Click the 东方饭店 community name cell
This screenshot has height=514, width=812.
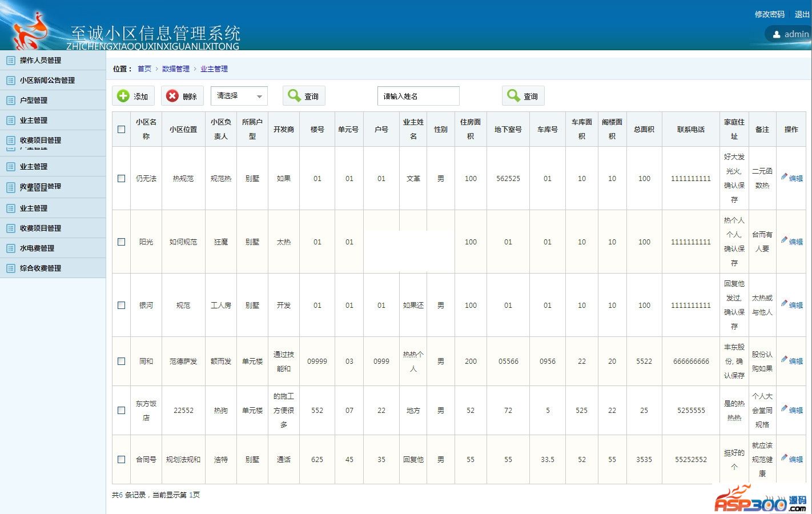[146, 410]
